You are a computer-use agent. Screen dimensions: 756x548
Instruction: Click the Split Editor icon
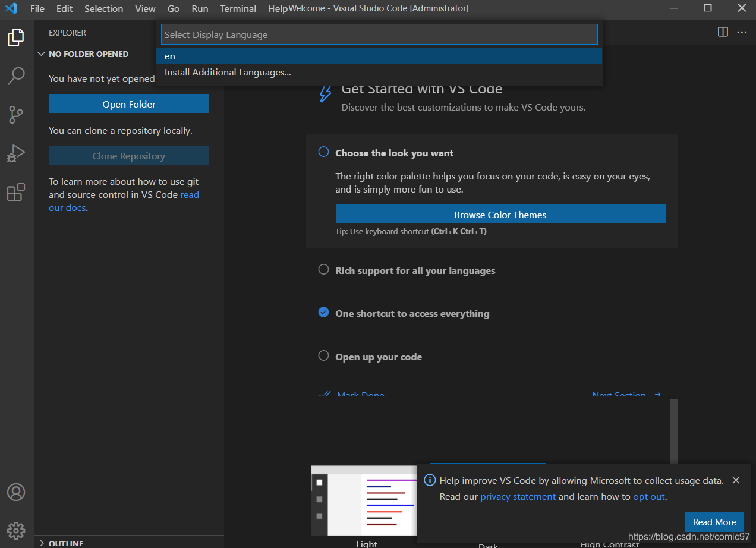[723, 32]
